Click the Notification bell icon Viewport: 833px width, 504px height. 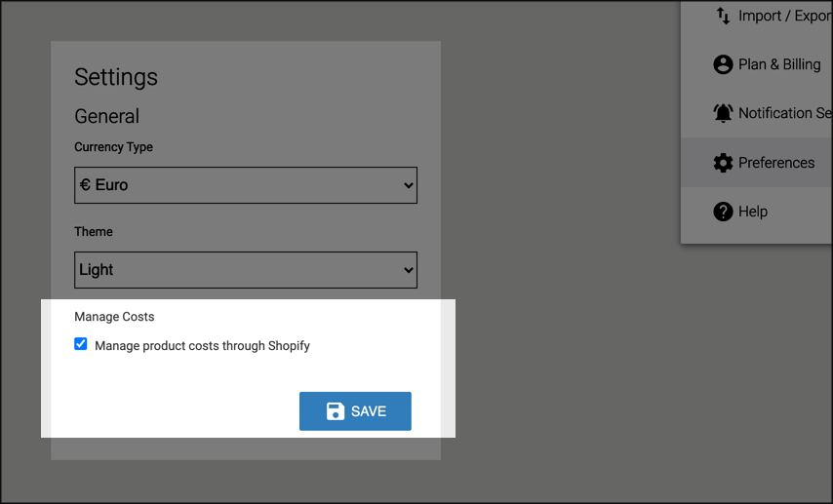click(x=723, y=113)
